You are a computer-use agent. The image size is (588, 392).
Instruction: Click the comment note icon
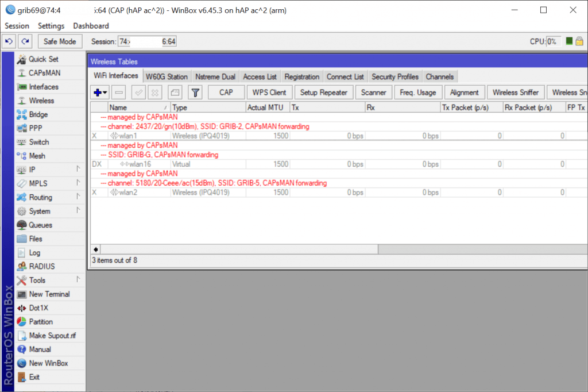tap(175, 93)
